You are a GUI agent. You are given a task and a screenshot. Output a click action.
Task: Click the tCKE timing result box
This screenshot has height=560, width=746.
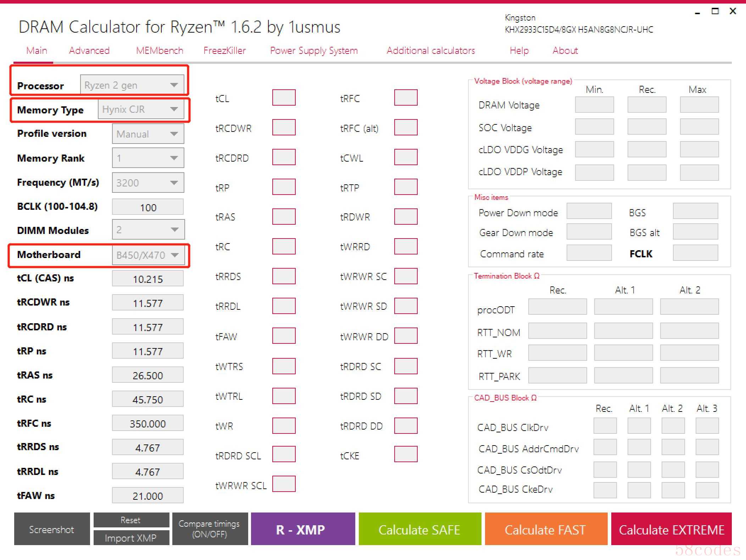(406, 454)
